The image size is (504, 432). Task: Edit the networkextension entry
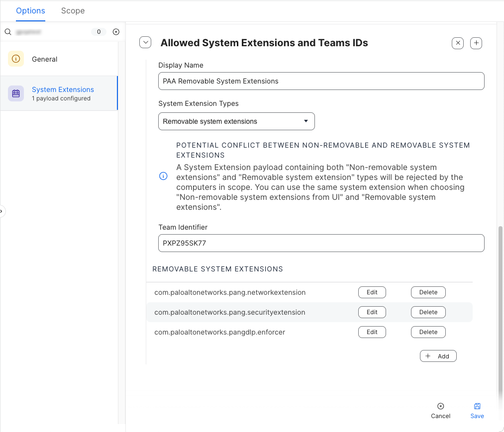(x=372, y=292)
